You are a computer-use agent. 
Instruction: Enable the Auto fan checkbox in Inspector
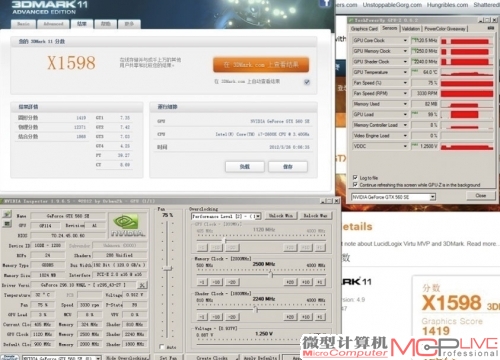pos(162,347)
